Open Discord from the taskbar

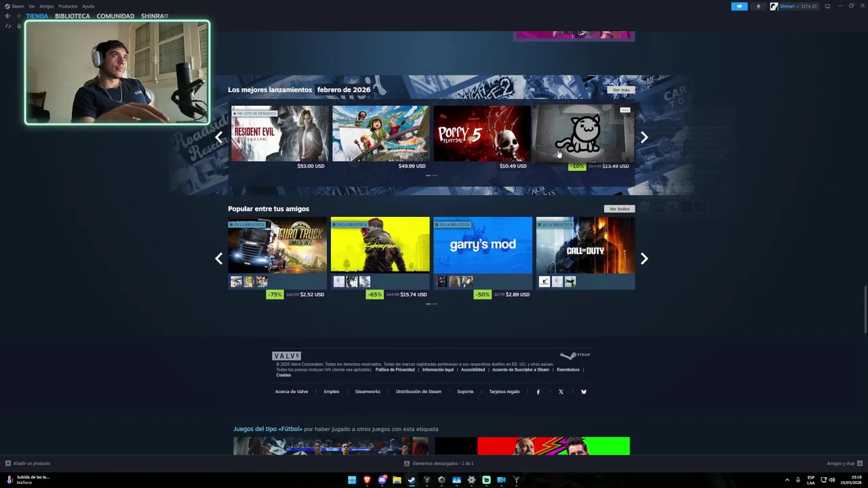pyautogui.click(x=382, y=480)
